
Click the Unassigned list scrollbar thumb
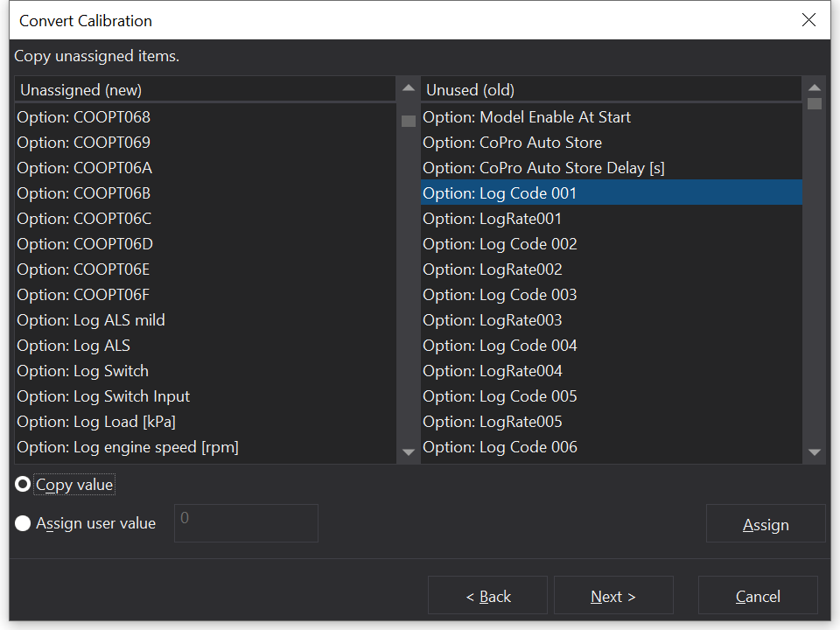click(x=409, y=121)
